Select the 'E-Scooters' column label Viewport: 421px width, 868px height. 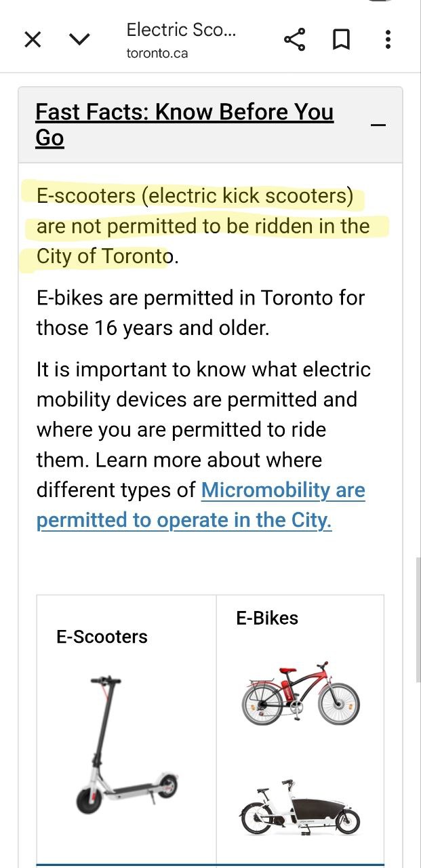(x=102, y=637)
